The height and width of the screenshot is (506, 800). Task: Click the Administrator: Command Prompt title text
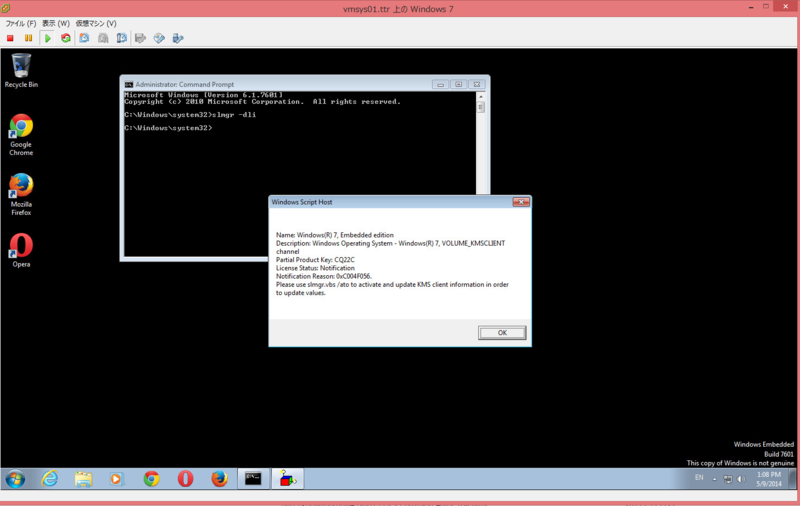(x=185, y=85)
